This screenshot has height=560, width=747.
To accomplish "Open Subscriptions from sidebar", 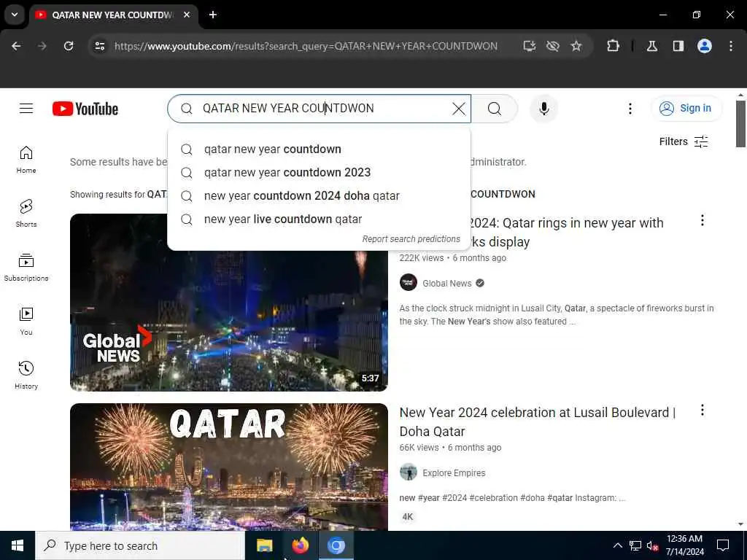I will (26, 268).
